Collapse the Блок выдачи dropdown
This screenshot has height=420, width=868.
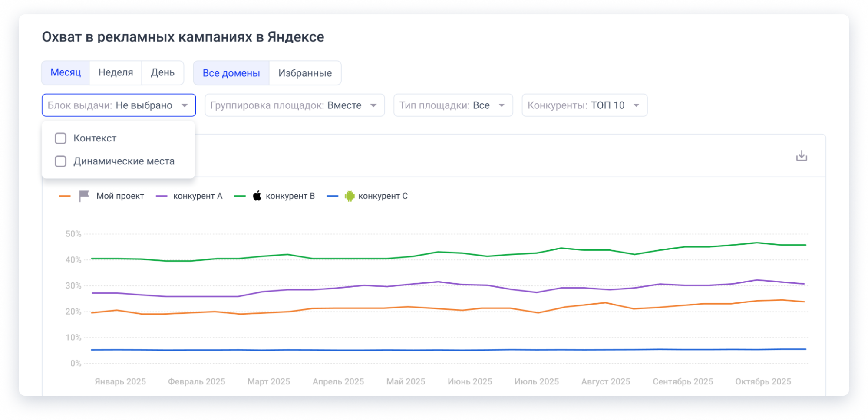[119, 105]
